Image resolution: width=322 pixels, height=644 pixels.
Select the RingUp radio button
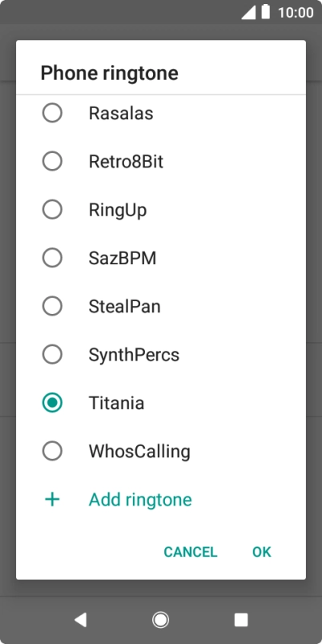pyautogui.click(x=52, y=210)
